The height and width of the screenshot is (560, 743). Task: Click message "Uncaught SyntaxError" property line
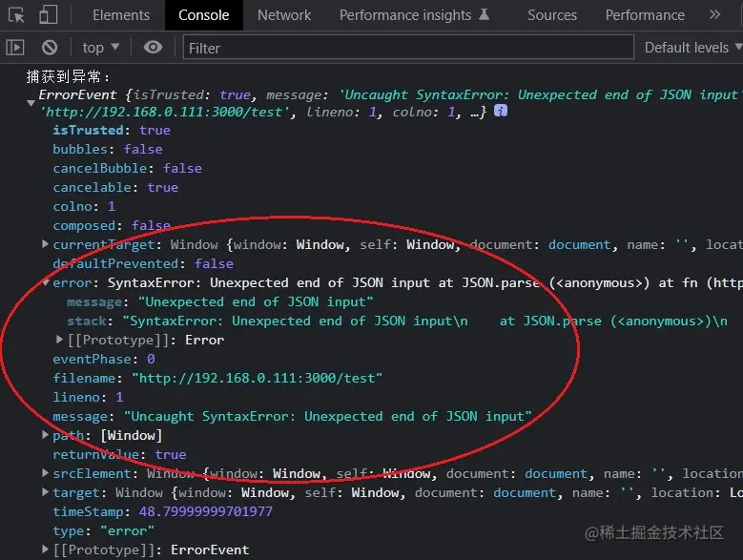(293, 417)
